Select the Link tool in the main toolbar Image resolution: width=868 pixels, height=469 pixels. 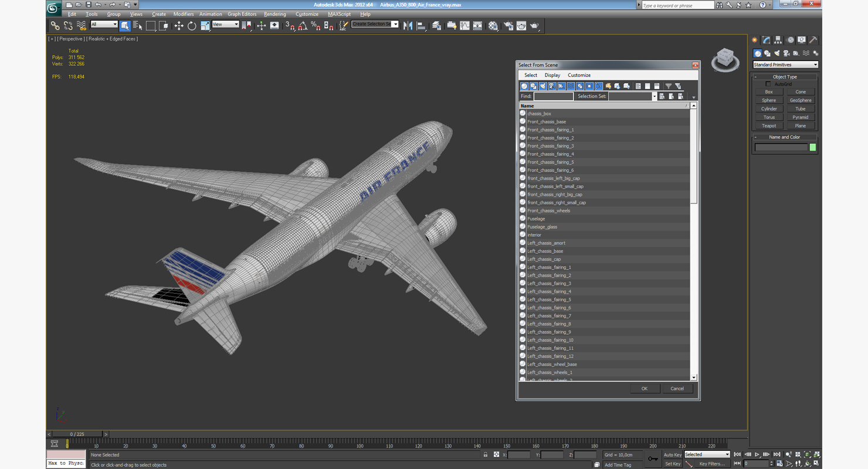(x=55, y=25)
